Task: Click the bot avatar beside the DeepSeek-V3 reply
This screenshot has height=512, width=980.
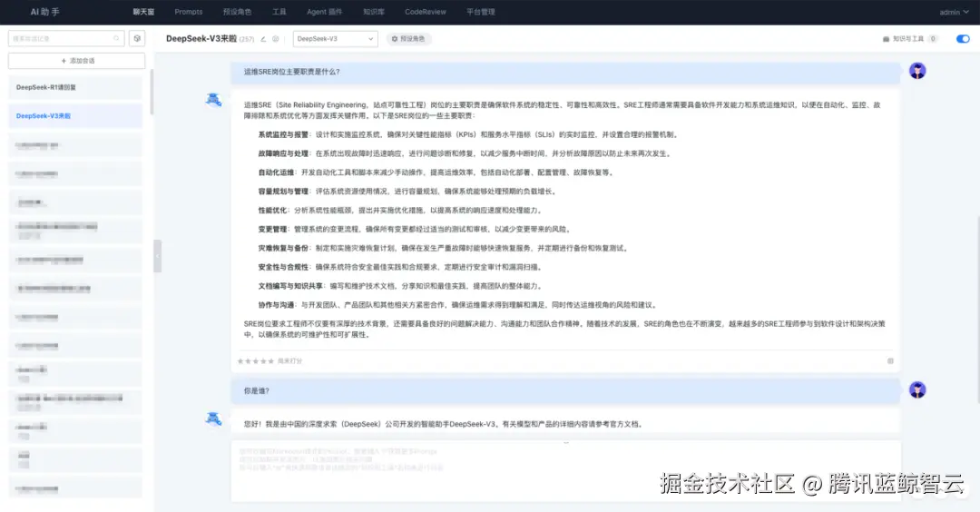Action: 214,418
